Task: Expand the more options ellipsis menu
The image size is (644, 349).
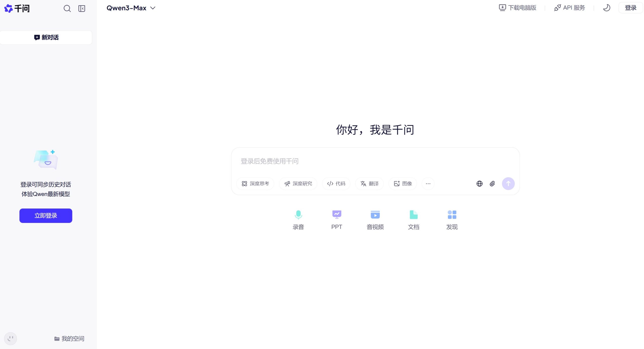Action: pyautogui.click(x=428, y=184)
